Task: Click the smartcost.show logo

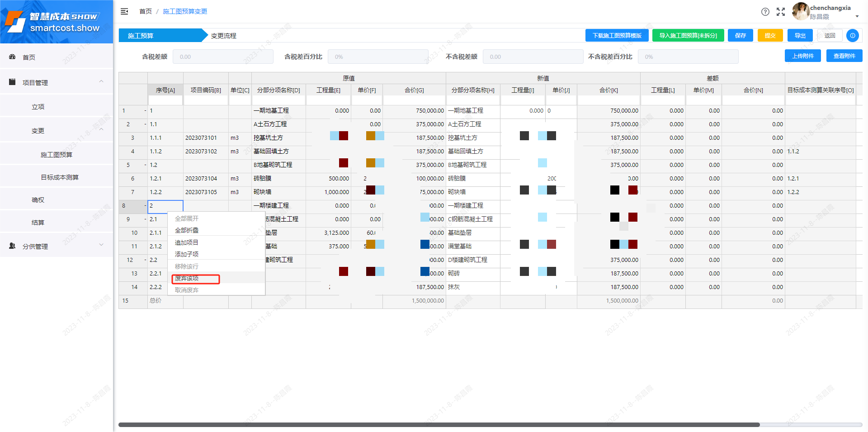Action: [x=54, y=22]
